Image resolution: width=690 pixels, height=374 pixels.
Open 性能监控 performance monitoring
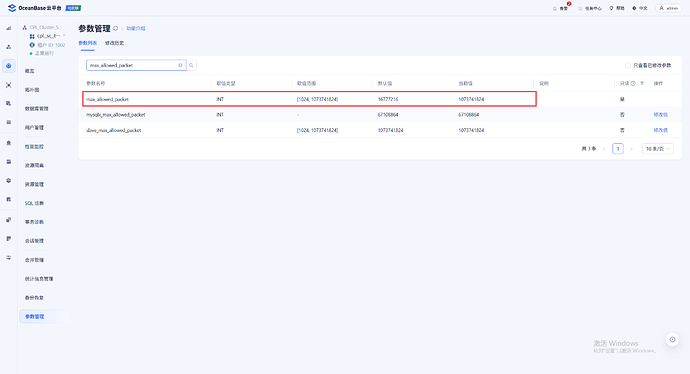click(x=34, y=147)
